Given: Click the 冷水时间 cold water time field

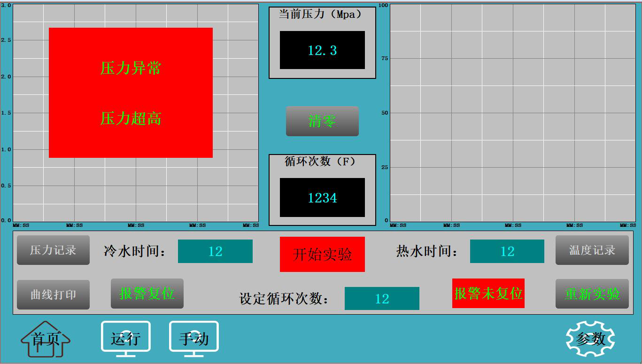Looking at the screenshot, I should [x=215, y=252].
